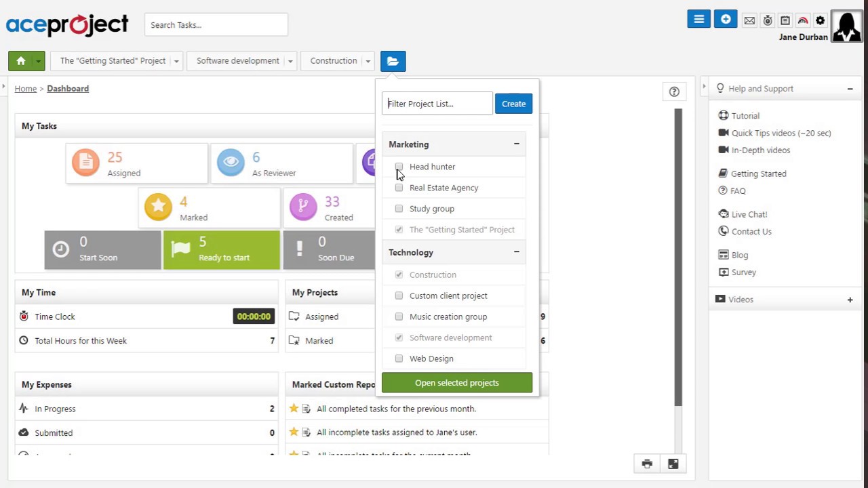Open the notepad icon in header
The width and height of the screenshot is (868, 488).
[x=785, y=21]
